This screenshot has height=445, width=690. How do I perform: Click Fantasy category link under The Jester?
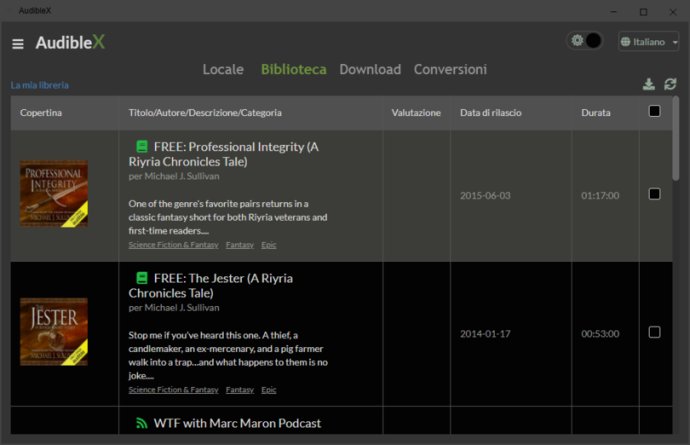(x=240, y=390)
